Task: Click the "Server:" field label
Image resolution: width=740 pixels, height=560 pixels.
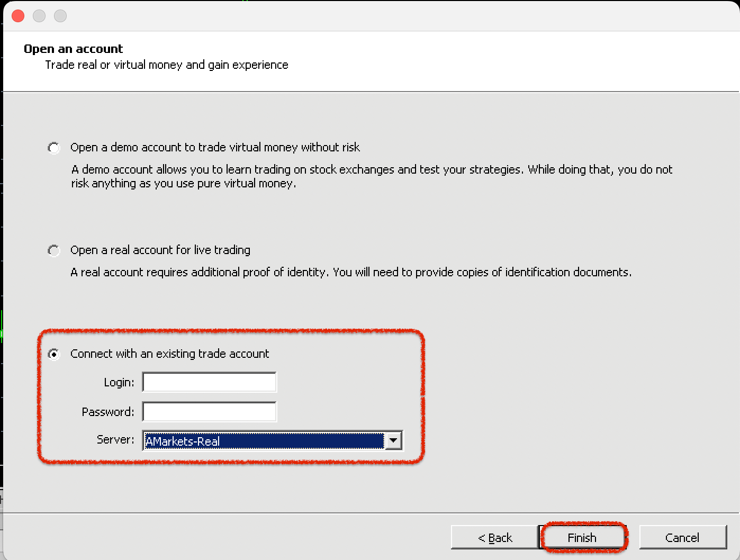Action: point(115,440)
